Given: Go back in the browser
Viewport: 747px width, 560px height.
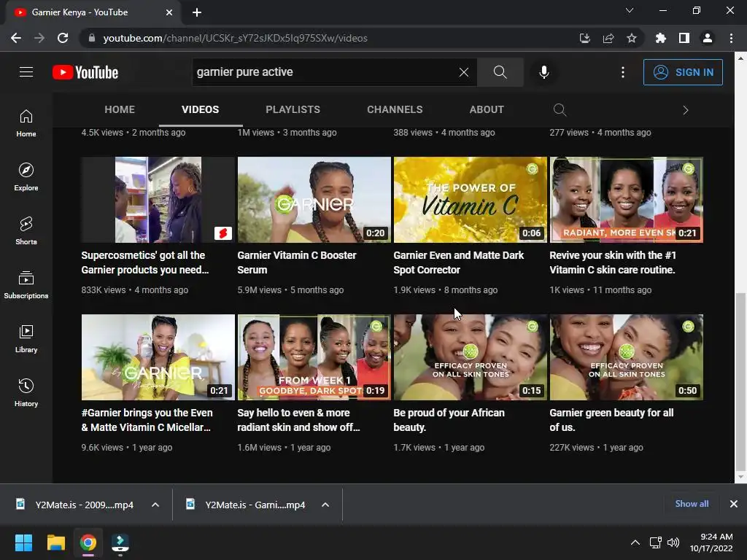Looking at the screenshot, I should pos(16,38).
